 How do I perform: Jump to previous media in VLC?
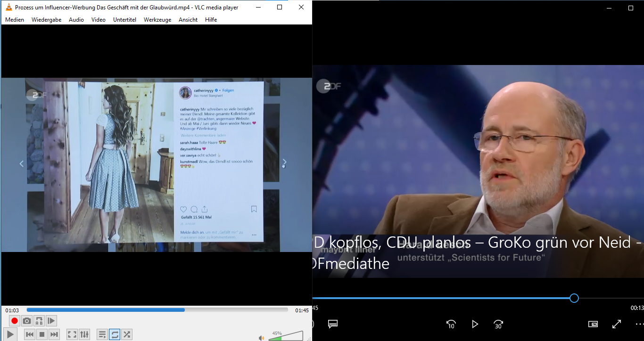(x=29, y=334)
